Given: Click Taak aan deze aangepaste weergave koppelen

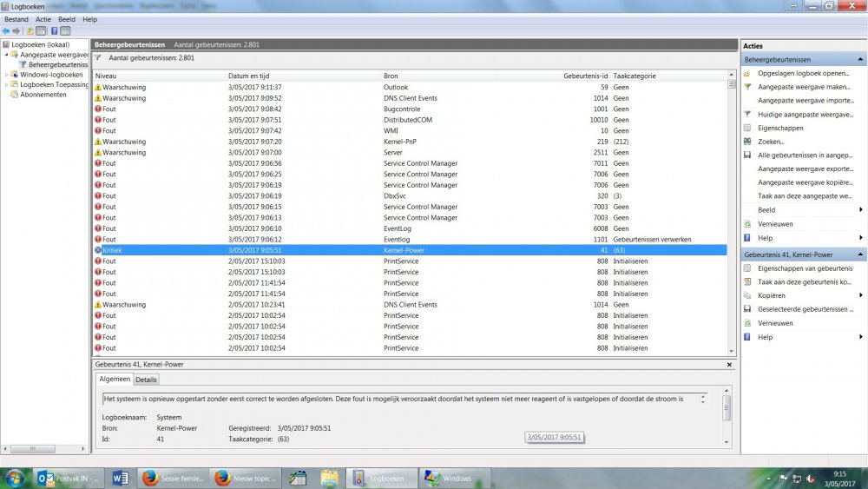Looking at the screenshot, I should click(x=805, y=196).
